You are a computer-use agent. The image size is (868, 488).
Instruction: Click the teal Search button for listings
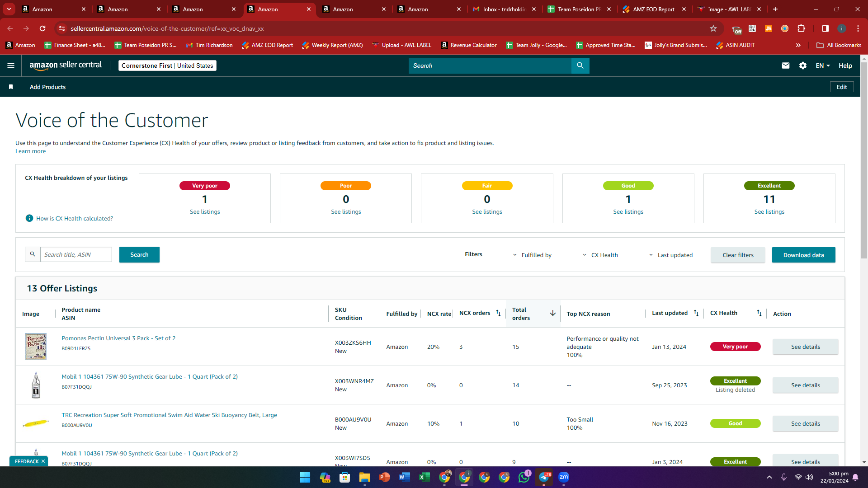click(x=139, y=254)
